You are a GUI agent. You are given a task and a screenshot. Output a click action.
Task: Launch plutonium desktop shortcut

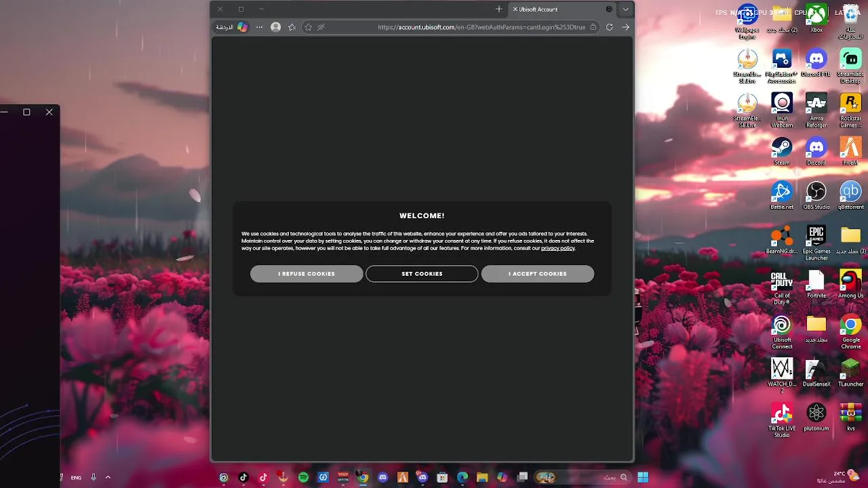pyautogui.click(x=816, y=418)
